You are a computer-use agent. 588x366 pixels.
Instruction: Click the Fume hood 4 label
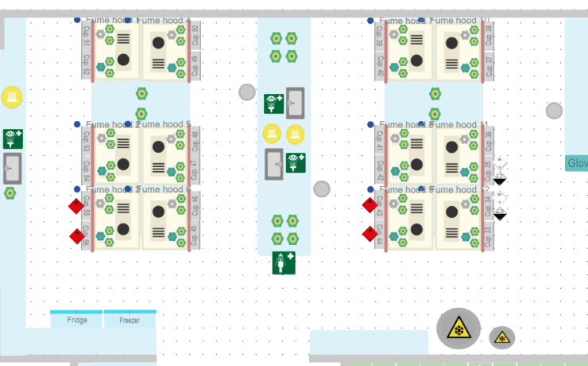[164, 21]
